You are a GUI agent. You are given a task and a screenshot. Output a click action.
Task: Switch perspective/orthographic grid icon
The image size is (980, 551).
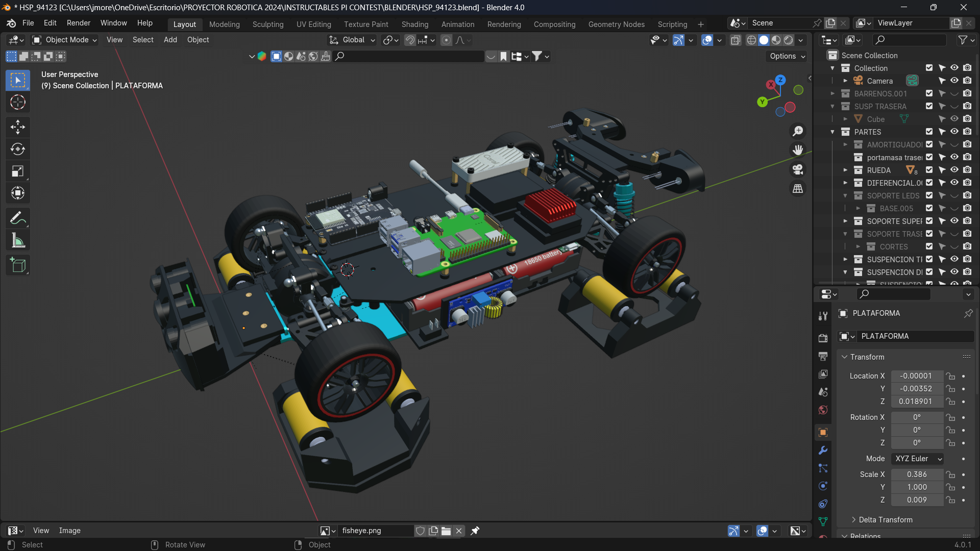pos(798,189)
